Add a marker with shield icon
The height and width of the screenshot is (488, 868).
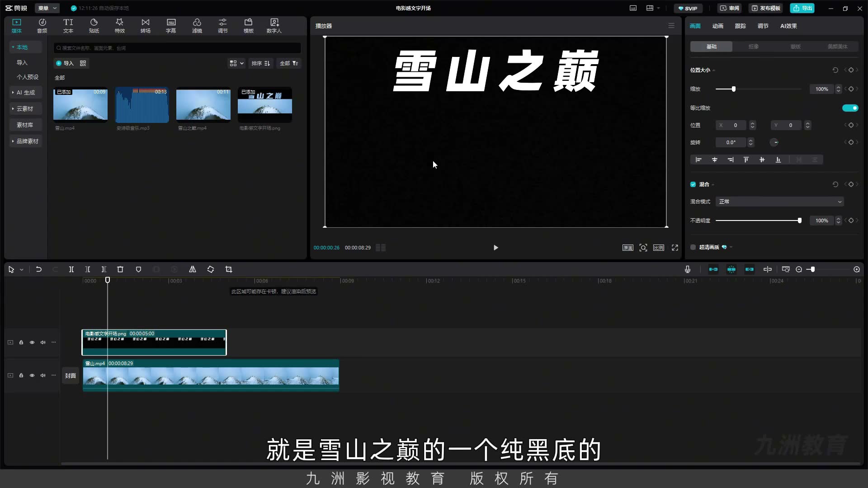pyautogui.click(x=138, y=269)
